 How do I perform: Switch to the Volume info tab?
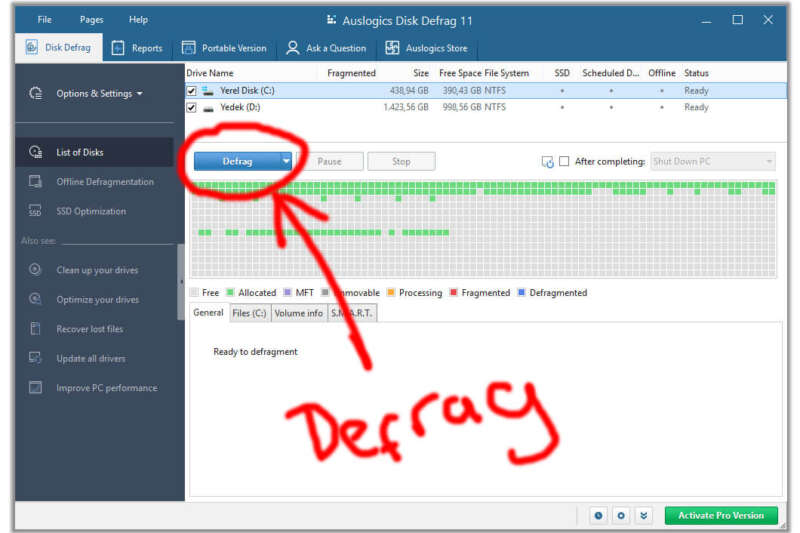(298, 313)
